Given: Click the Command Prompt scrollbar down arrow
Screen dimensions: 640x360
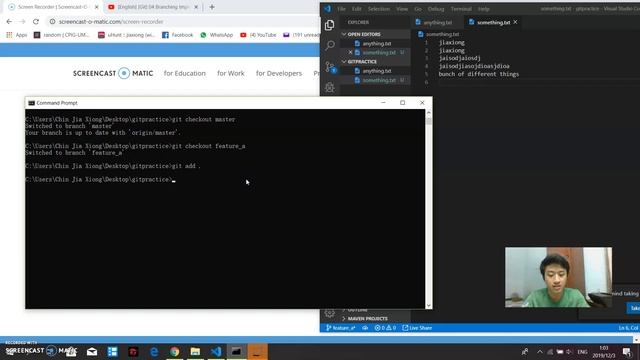Looking at the screenshot, I should (x=429, y=305).
